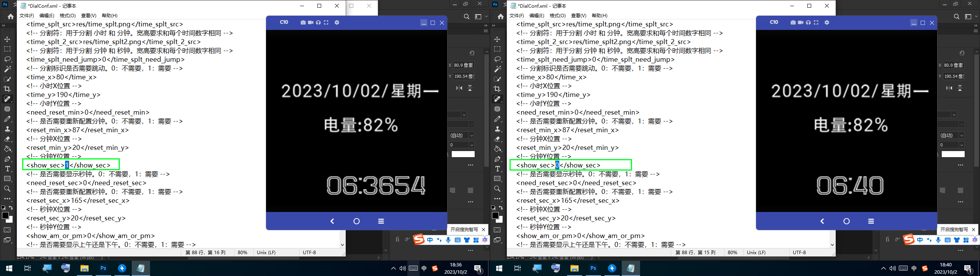Image resolution: width=980 pixels, height=276 pixels.
Task: Toggle Sogou 中 language mode under 06:3654 emulator
Action: tap(430, 240)
